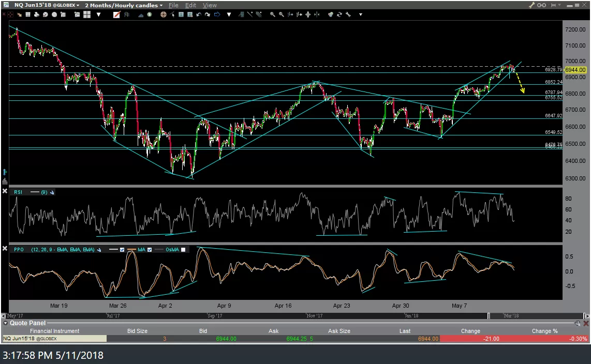Click the Change % column header
The height and width of the screenshot is (364, 591).
point(544,331)
